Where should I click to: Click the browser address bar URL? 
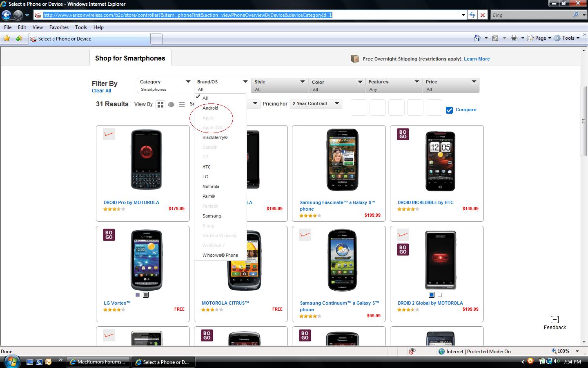[x=188, y=15]
